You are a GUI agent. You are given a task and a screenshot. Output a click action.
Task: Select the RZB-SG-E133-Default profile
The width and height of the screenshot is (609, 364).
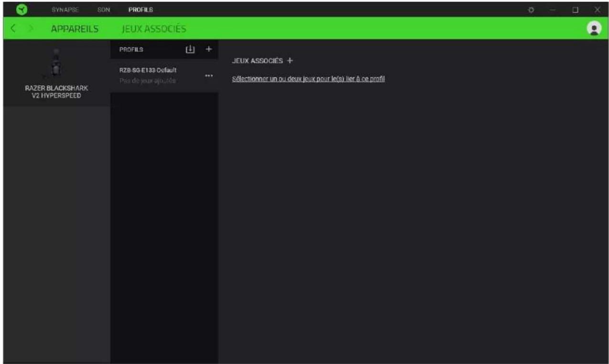[164, 75]
